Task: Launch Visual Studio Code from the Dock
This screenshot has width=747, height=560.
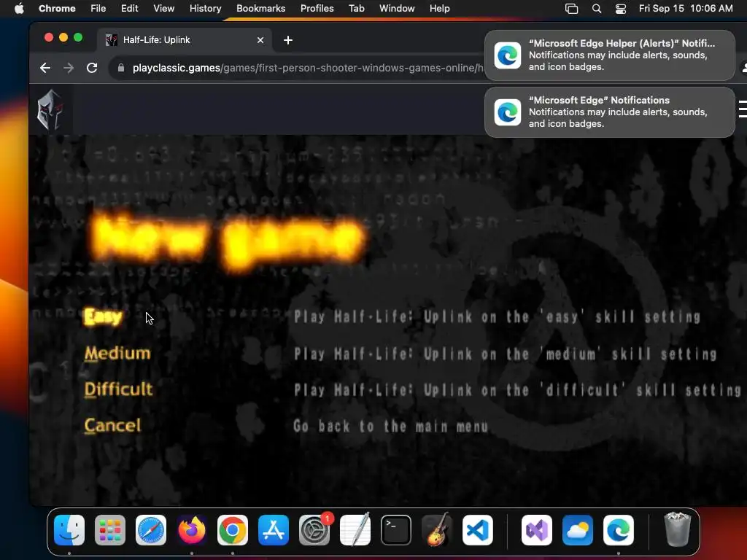Action: click(x=478, y=530)
